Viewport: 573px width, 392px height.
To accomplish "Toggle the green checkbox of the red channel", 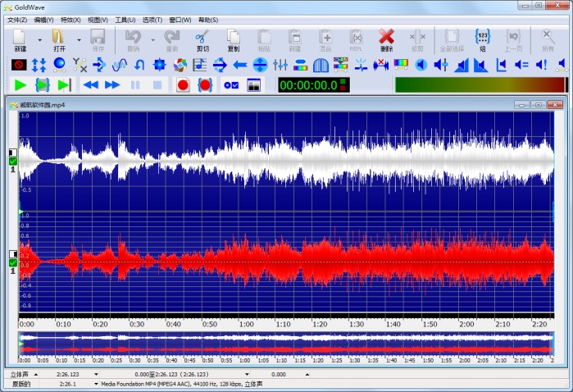I will [x=13, y=262].
